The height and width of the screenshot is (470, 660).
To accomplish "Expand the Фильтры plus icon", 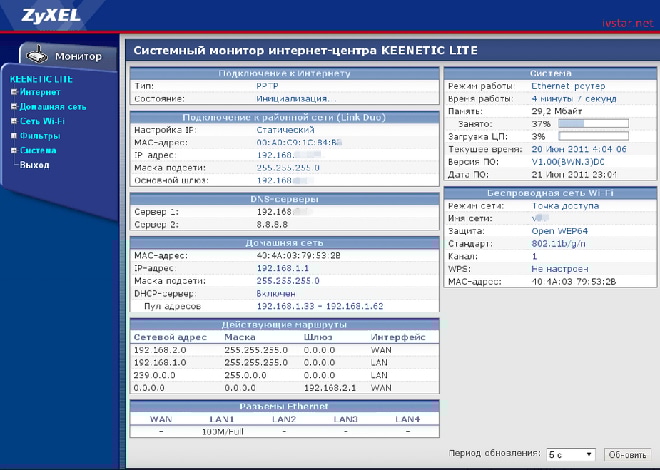I will click(14, 135).
